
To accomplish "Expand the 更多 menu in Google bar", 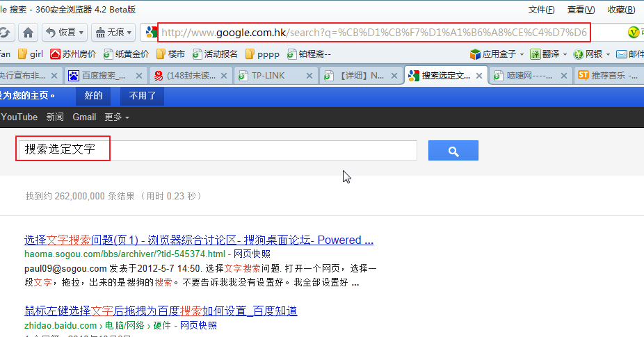I will [116, 117].
